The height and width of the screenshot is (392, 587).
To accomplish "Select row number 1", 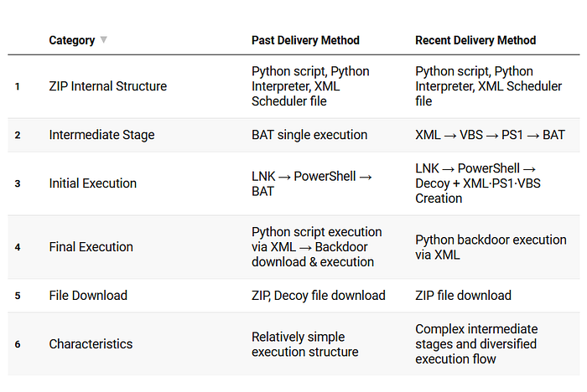I will click(17, 86).
